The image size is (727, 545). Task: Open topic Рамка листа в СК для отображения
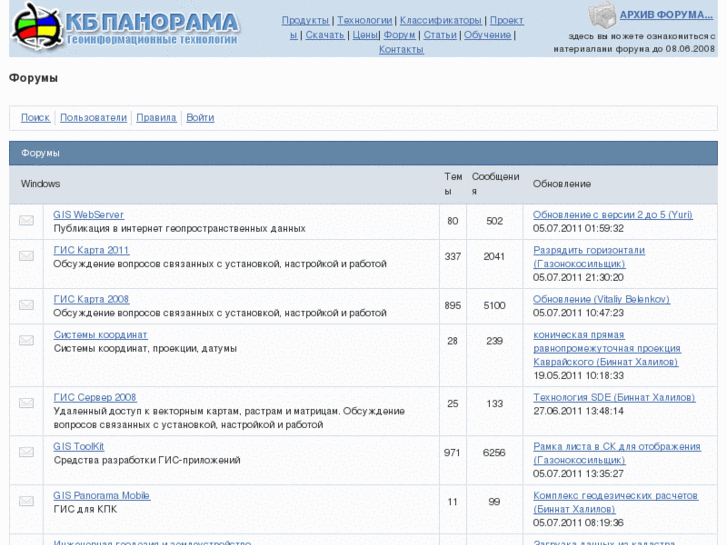(x=617, y=453)
